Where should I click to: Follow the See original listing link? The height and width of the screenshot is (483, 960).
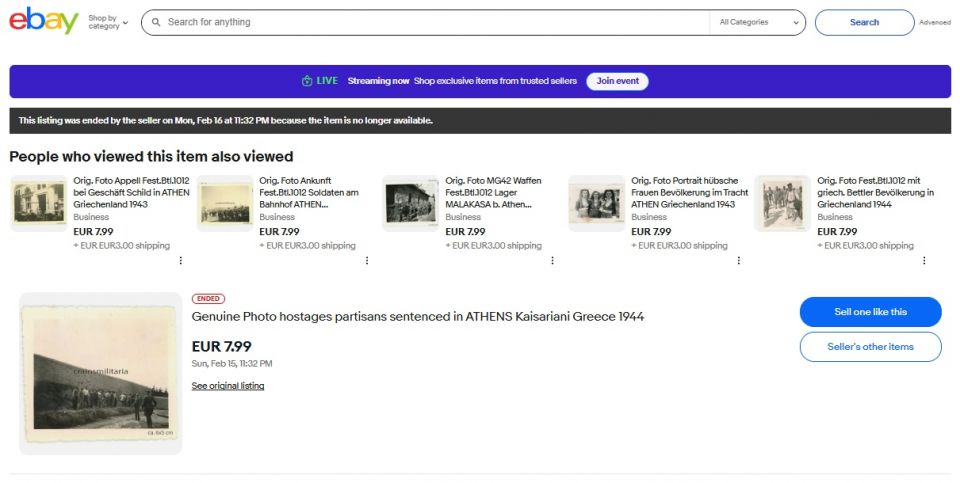point(228,386)
